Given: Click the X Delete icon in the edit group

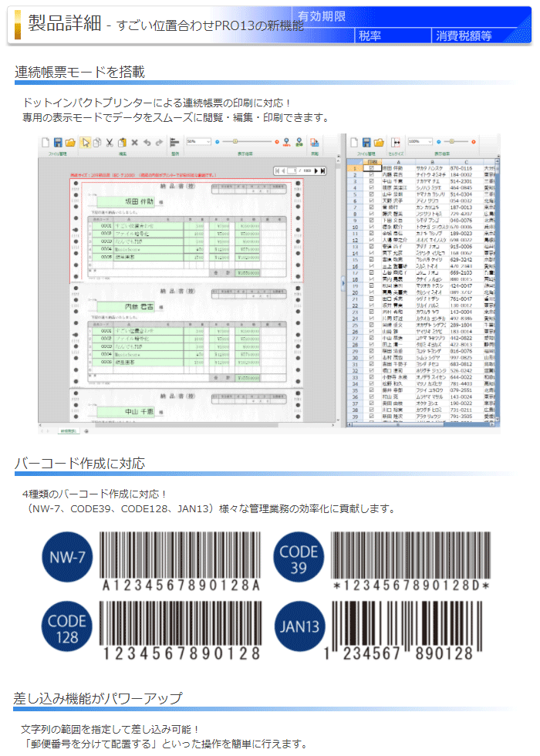Looking at the screenshot, I should click(x=134, y=142).
